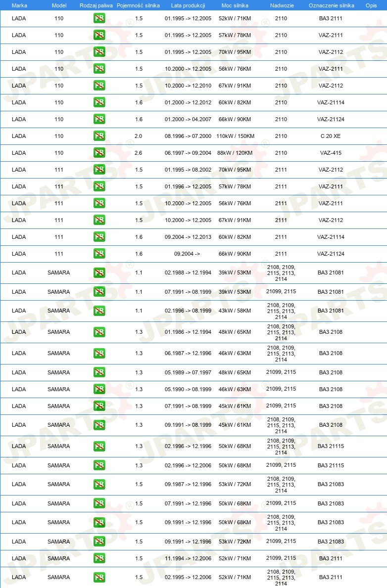Click fuel icon in LADA 110 57kW / 78KM row
This screenshot has width=387, height=588.
pyautogui.click(x=99, y=35)
